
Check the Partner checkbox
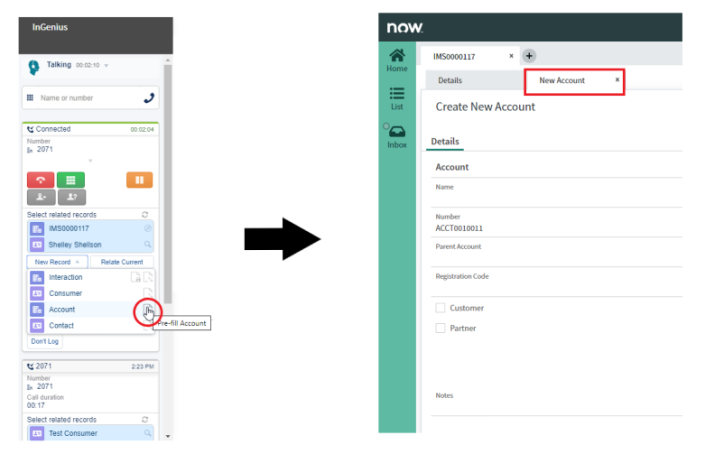point(441,328)
